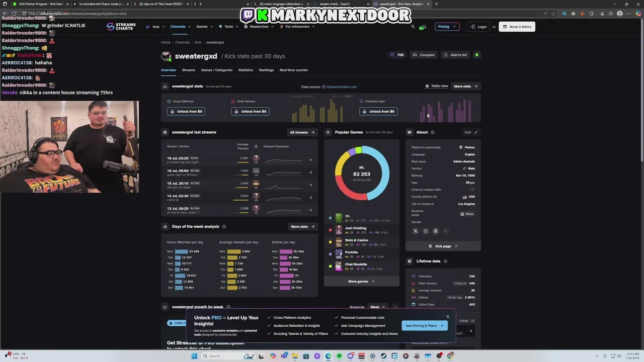The image size is (644, 362).
Task: Show the hidden business email
Action: point(467,214)
